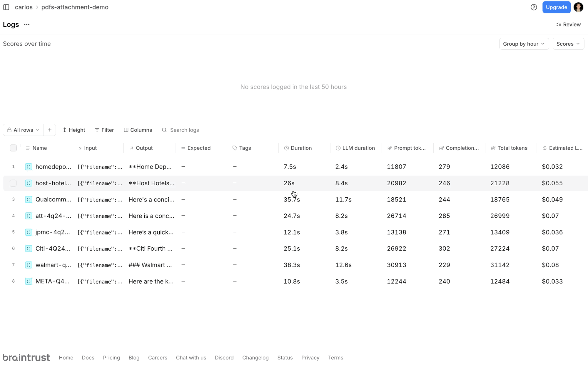Open your profile avatar menu
Image resolution: width=588 pixels, height=365 pixels.
[578, 7]
